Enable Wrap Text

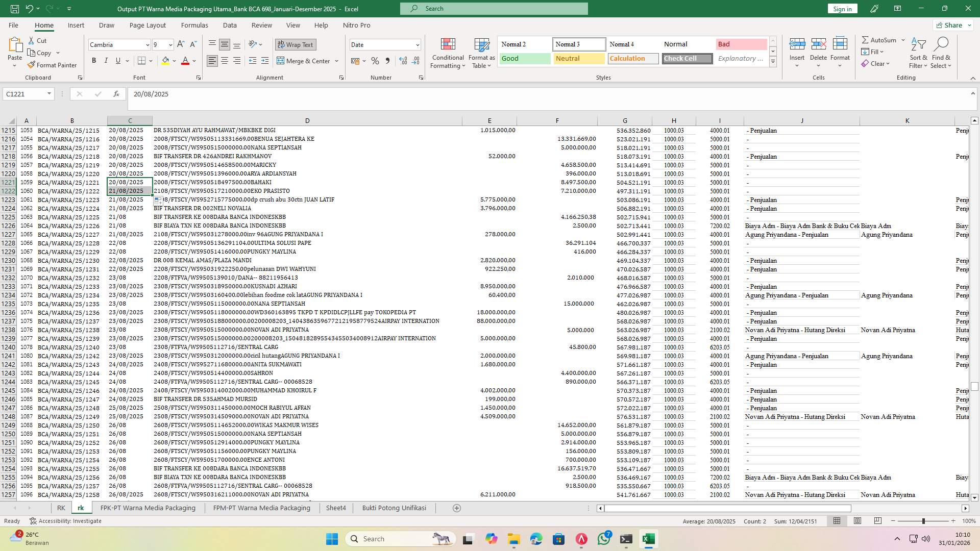(296, 44)
